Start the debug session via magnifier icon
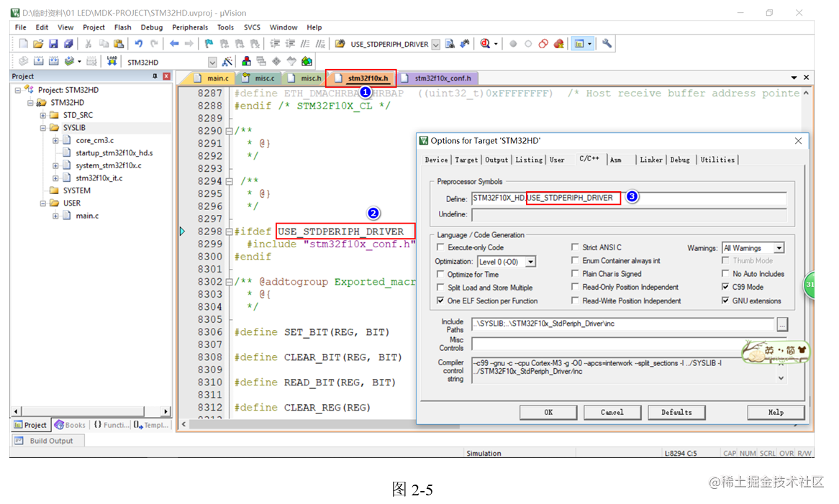Viewport: 839px width, 504px height. [485, 44]
